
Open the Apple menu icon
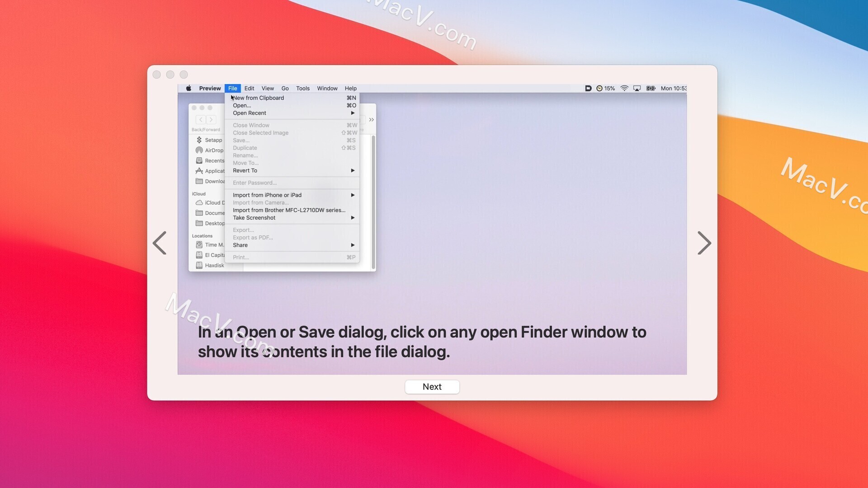click(x=189, y=88)
